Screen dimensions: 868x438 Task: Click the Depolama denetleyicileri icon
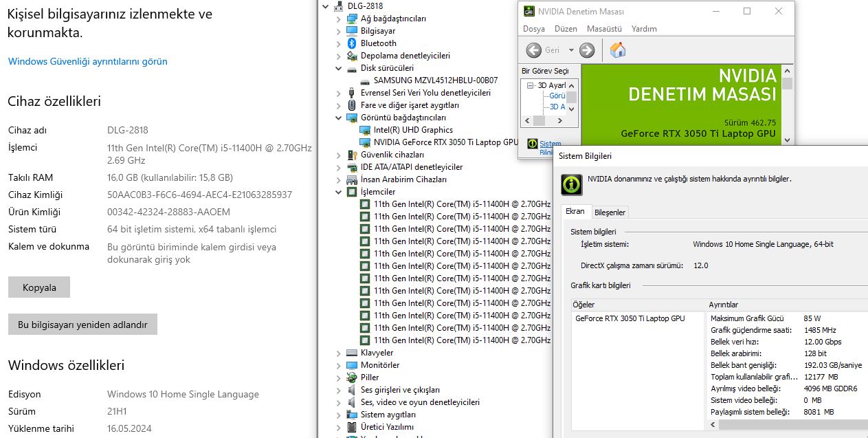pyautogui.click(x=351, y=56)
